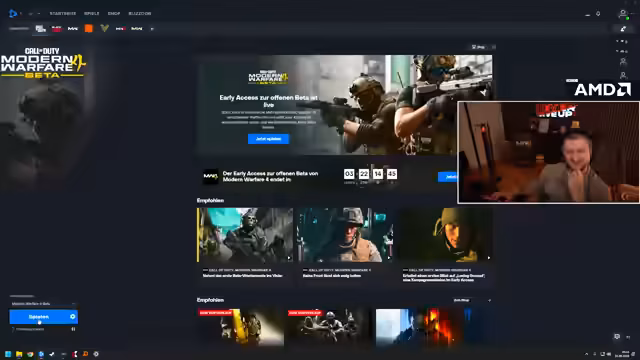Expand the filter dropdown beside the second Empfohlen

coord(472,300)
